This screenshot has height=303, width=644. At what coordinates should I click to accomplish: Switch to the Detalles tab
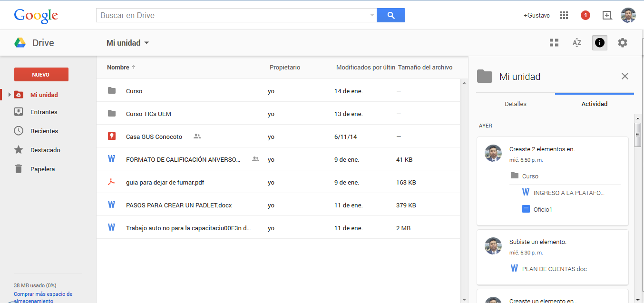(x=515, y=103)
